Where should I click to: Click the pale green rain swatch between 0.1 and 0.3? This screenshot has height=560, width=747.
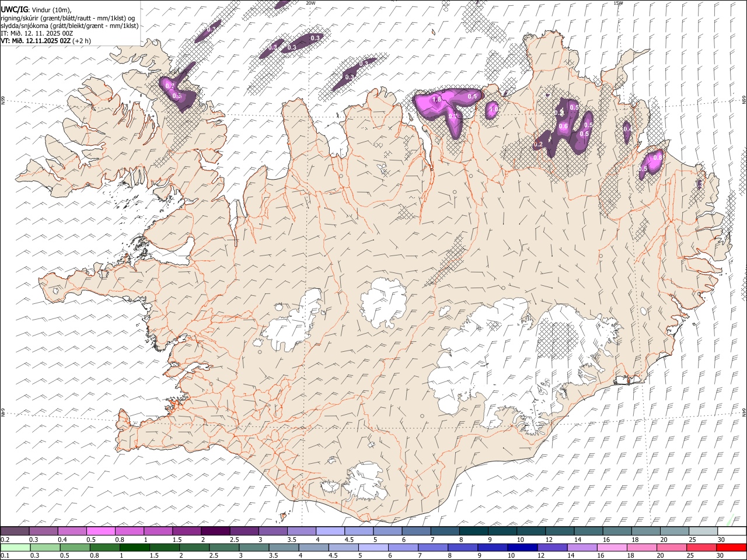click(16, 547)
